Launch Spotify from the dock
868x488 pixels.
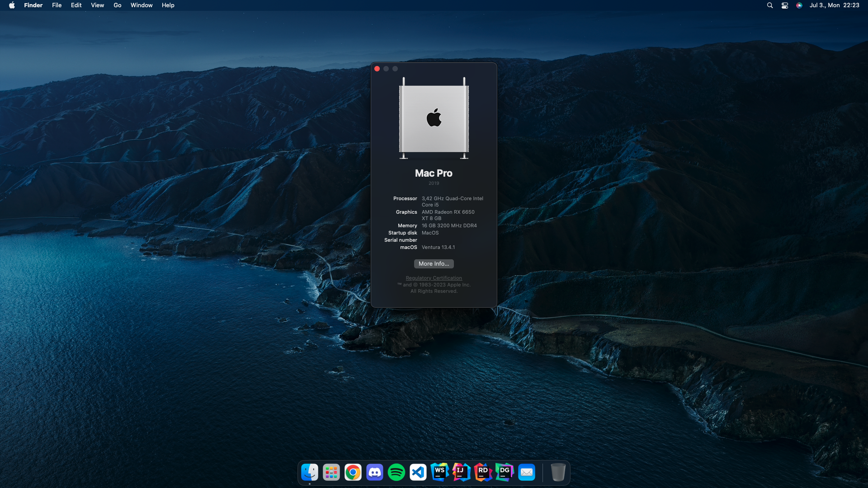pyautogui.click(x=396, y=472)
